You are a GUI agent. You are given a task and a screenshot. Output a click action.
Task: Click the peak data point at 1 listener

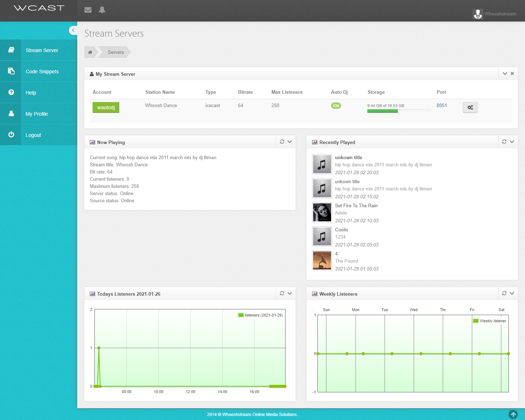tap(99, 348)
